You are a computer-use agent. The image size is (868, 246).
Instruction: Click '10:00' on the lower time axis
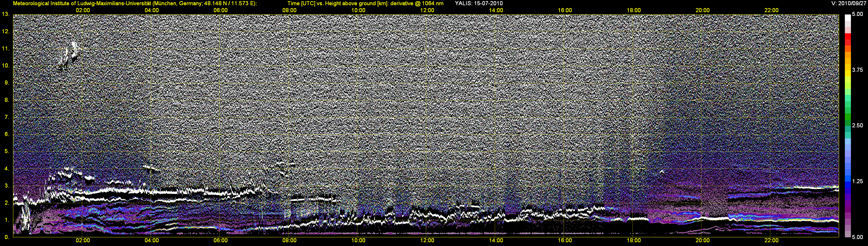click(358, 240)
